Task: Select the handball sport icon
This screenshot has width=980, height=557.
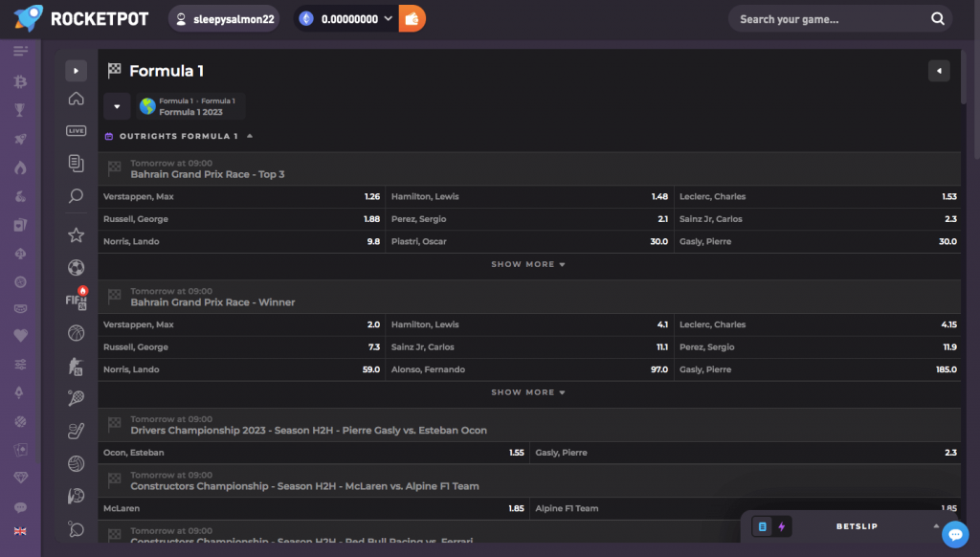Action: pos(77,496)
